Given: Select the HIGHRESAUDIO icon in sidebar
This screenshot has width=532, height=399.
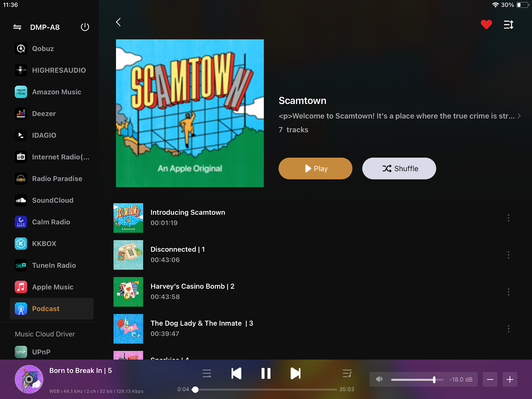Looking at the screenshot, I should coord(21,70).
